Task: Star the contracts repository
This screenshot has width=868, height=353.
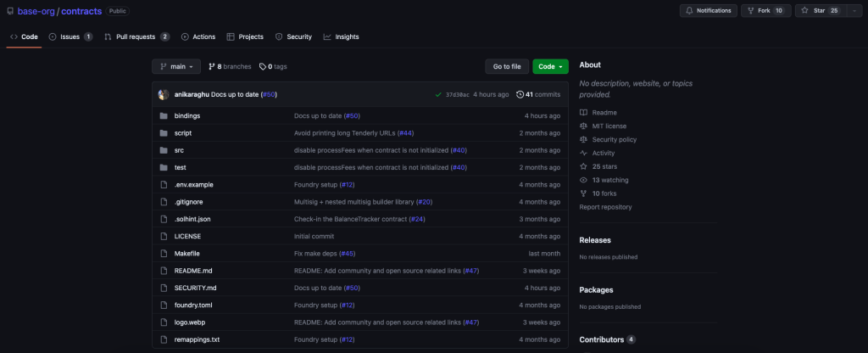Action: click(x=820, y=10)
